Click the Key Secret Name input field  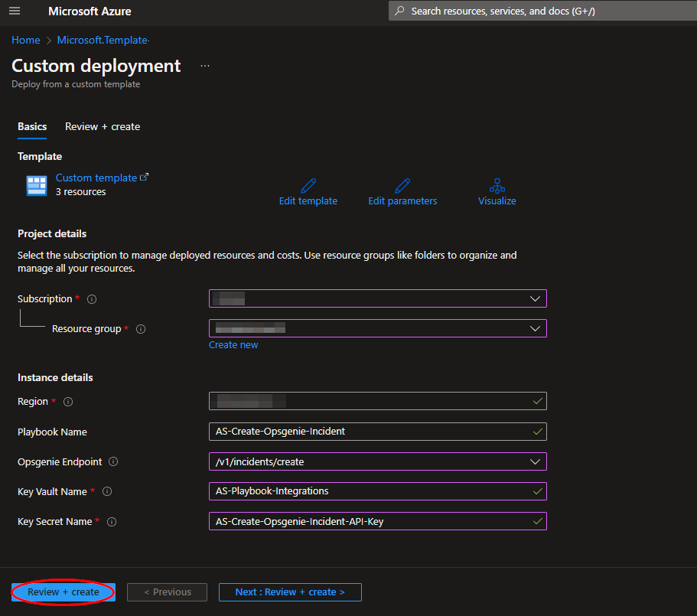[x=378, y=521]
